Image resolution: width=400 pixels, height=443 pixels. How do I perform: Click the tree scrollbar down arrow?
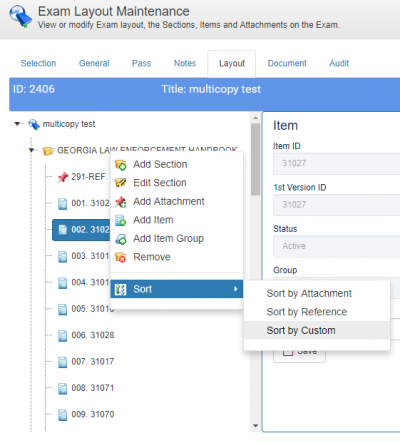click(256, 426)
